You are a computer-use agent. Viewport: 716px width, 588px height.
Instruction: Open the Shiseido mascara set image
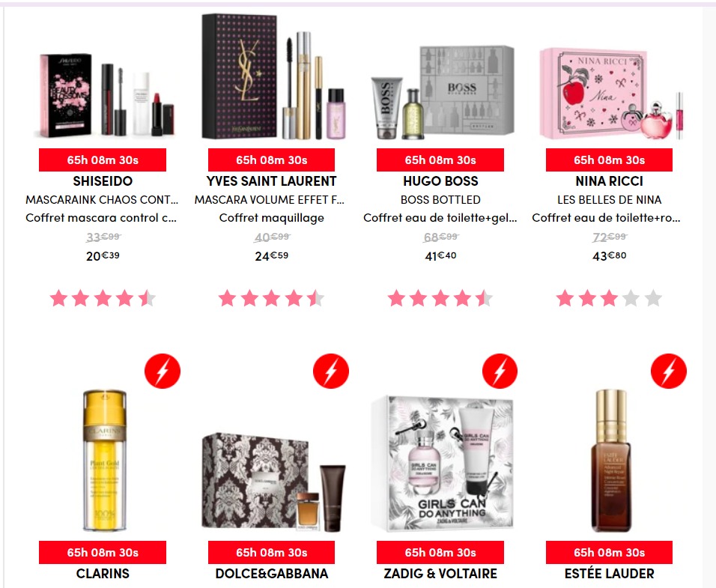point(106,95)
